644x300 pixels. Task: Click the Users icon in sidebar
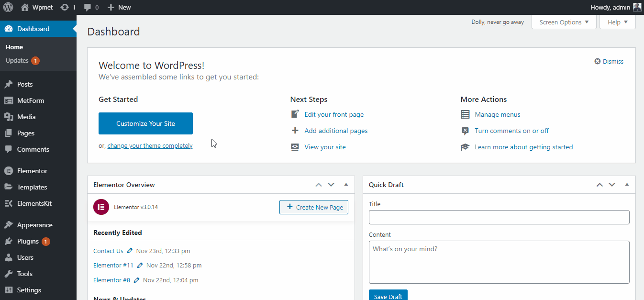(9, 257)
